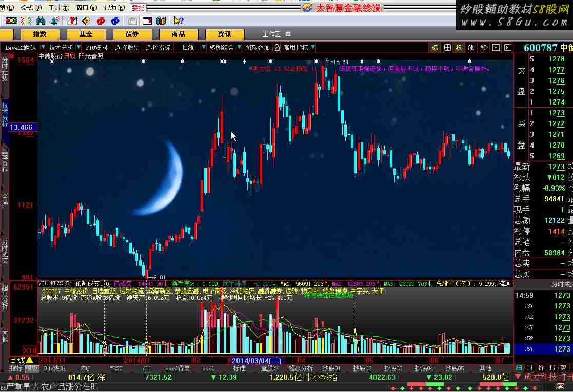
Task: Select the 14:59 trade row
Action: point(543,295)
